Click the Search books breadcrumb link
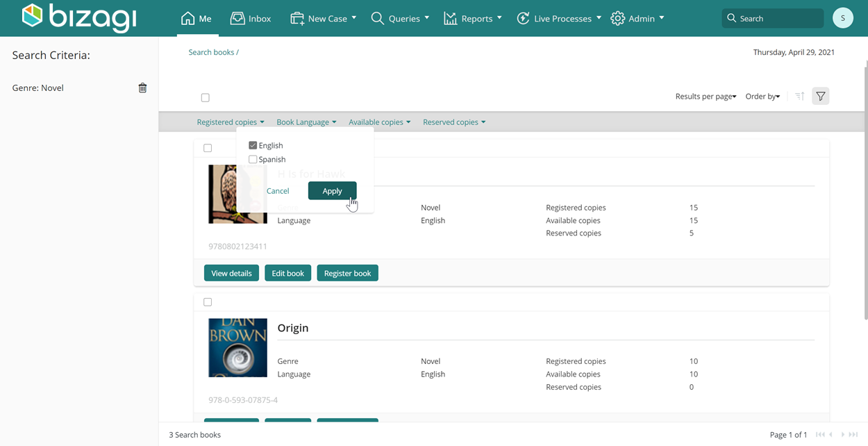The image size is (868, 446). coord(213,52)
